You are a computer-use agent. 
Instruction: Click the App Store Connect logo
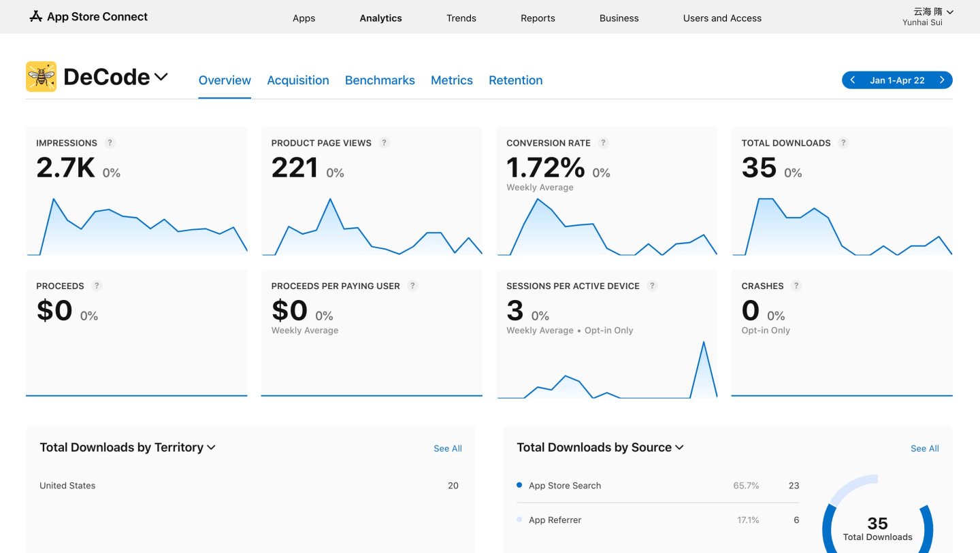(88, 17)
